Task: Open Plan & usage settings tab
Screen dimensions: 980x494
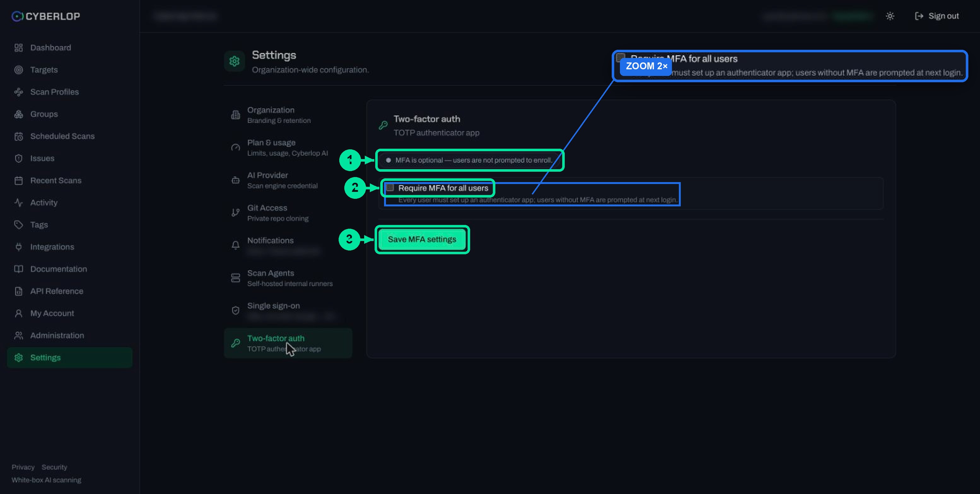Action: click(288, 147)
